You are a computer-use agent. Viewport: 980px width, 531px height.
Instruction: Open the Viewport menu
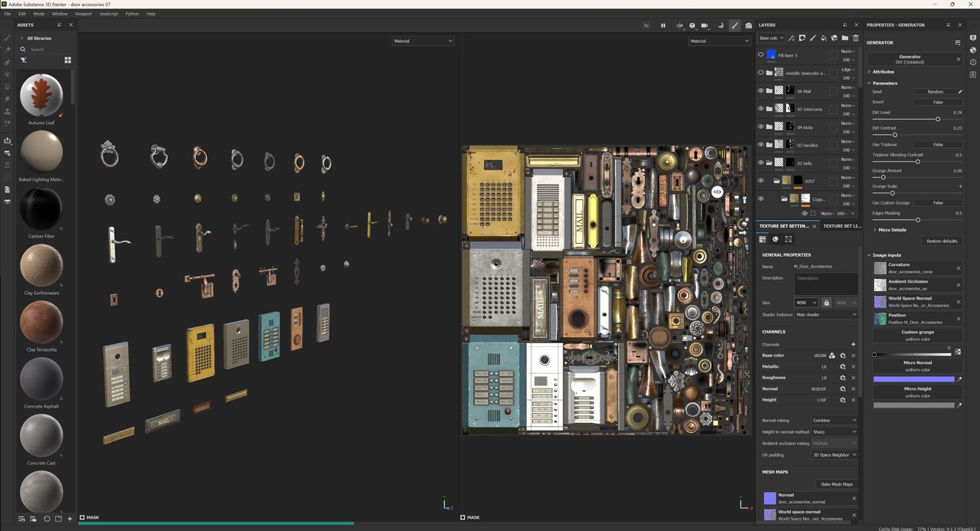(x=83, y=14)
